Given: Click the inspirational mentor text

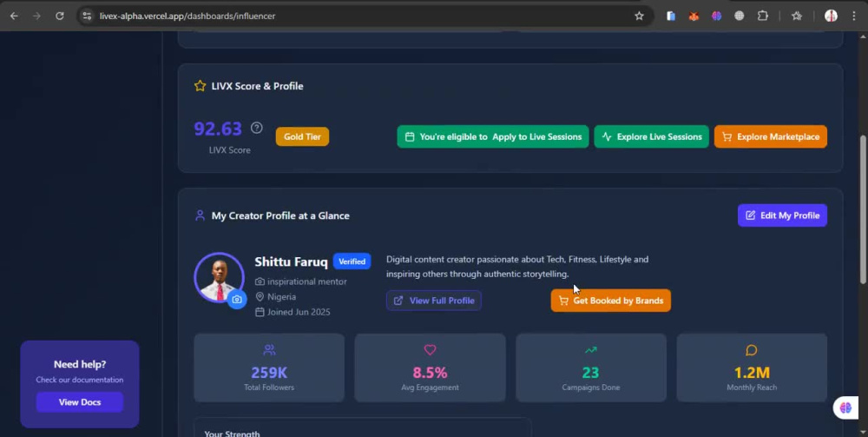Looking at the screenshot, I should [x=307, y=281].
